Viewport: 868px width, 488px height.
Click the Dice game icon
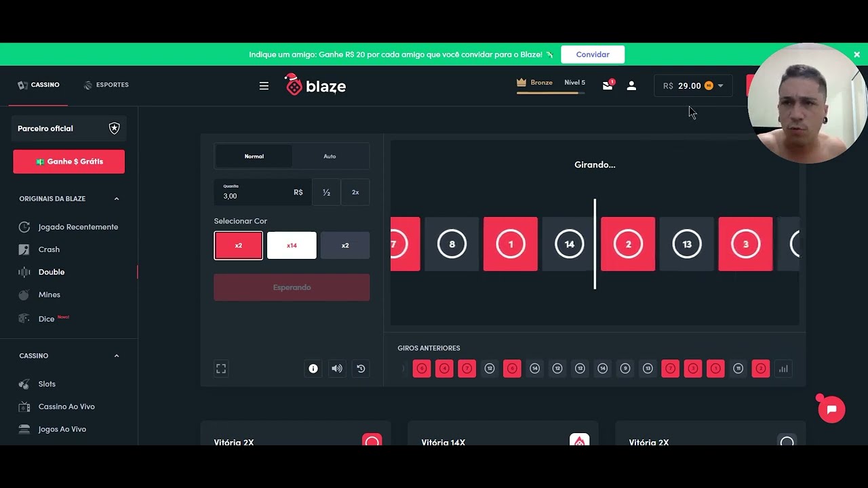click(x=24, y=319)
